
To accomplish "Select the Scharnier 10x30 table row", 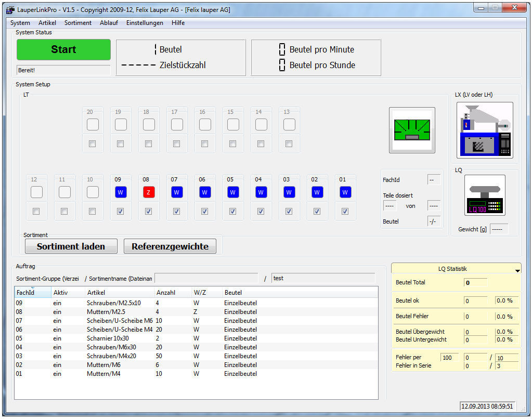I will click(196, 338).
